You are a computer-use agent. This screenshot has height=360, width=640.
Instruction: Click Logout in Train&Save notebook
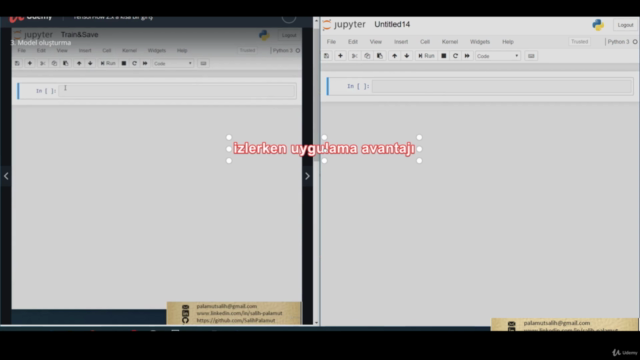tap(289, 35)
